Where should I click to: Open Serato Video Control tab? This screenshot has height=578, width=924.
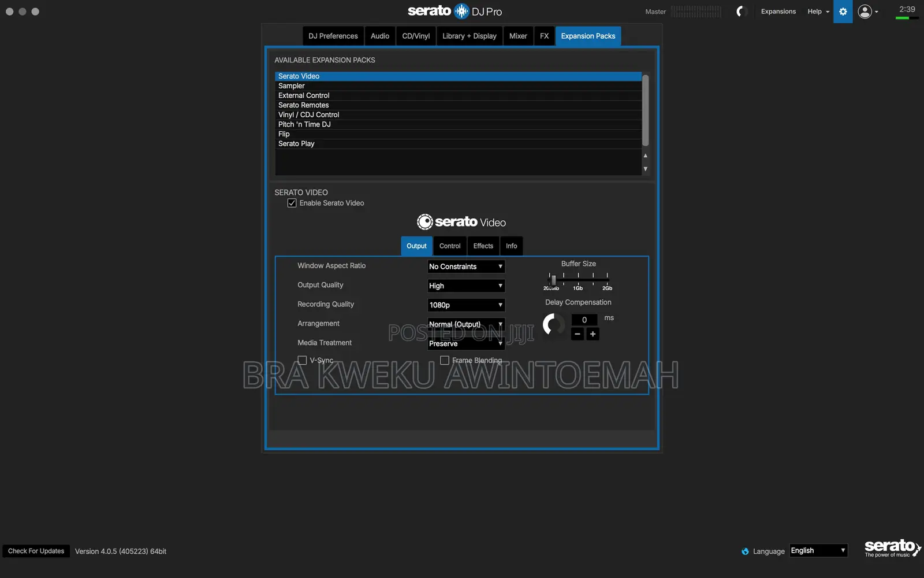[450, 246]
